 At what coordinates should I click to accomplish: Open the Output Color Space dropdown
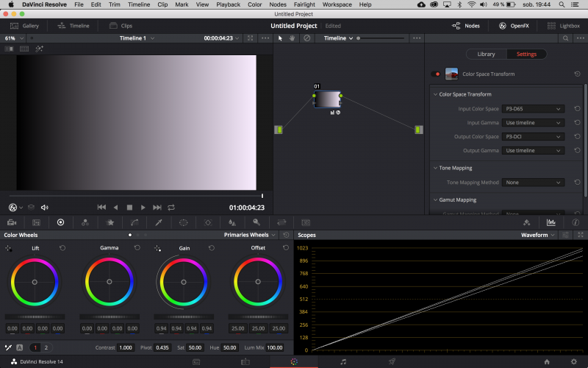click(533, 137)
